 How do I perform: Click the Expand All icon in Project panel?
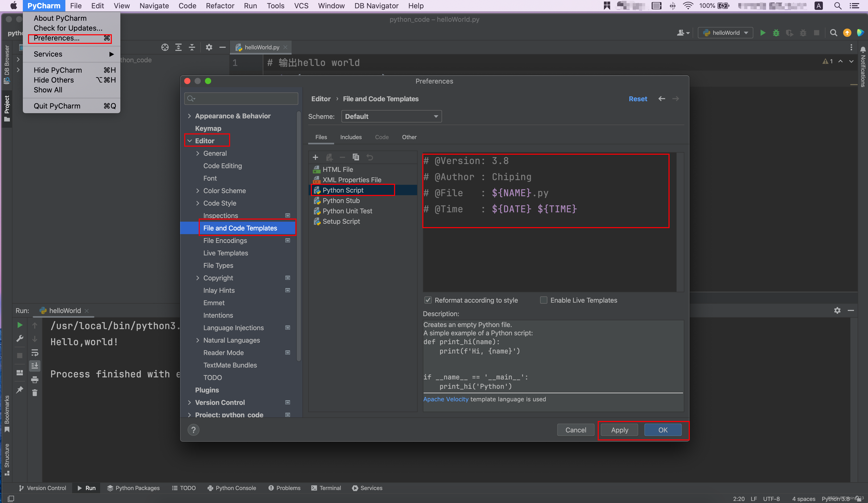tap(178, 47)
